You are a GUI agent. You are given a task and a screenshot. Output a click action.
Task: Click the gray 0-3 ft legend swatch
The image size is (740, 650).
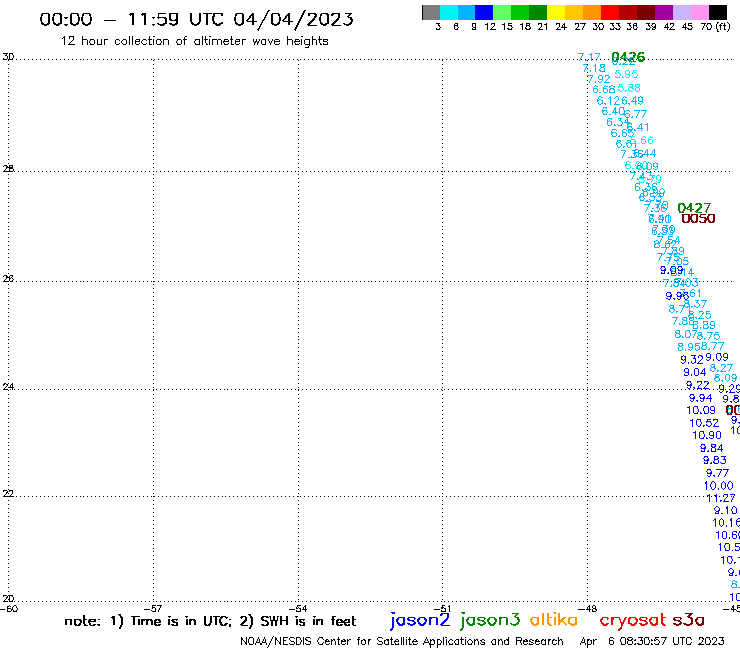coord(431,12)
